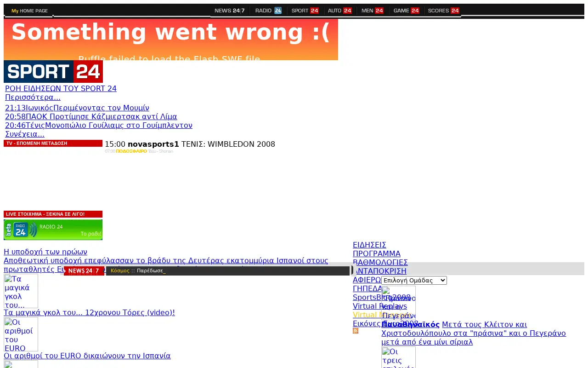The height and width of the screenshot is (368, 588).
Task: Open the GAME 24 top tab
Action: point(406,11)
